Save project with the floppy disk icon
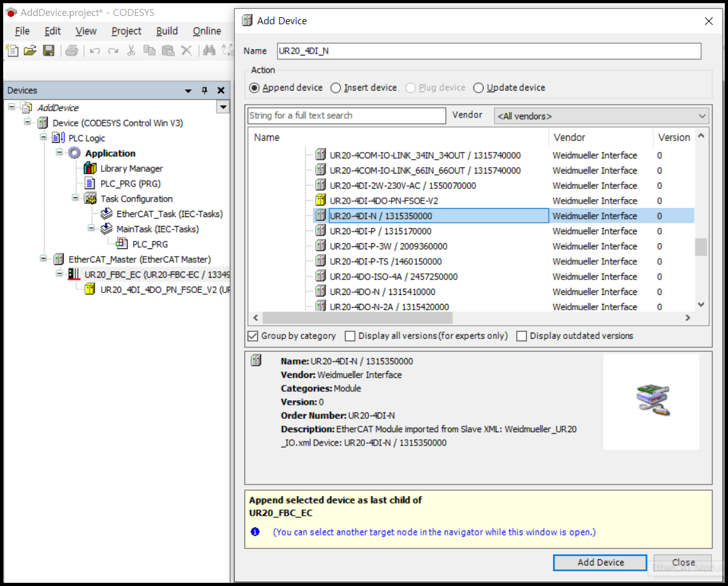 click(x=48, y=50)
